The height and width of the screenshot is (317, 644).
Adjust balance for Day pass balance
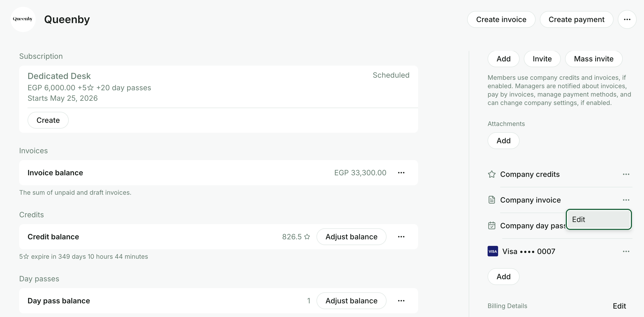coord(351,301)
